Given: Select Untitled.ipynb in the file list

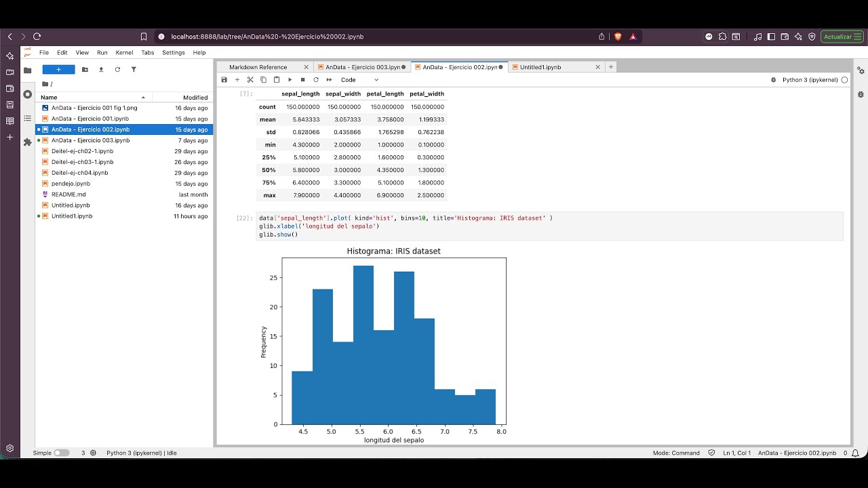Looking at the screenshot, I should click(x=125, y=205).
